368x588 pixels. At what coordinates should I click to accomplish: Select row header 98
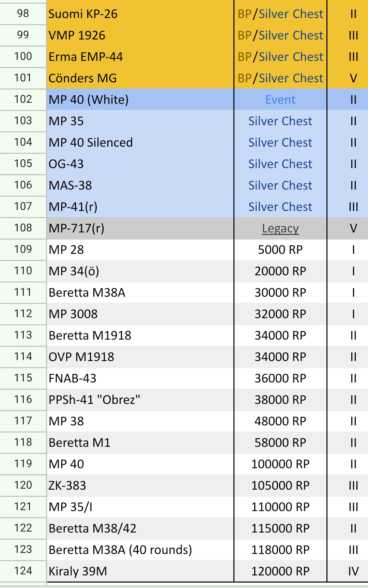(23, 14)
